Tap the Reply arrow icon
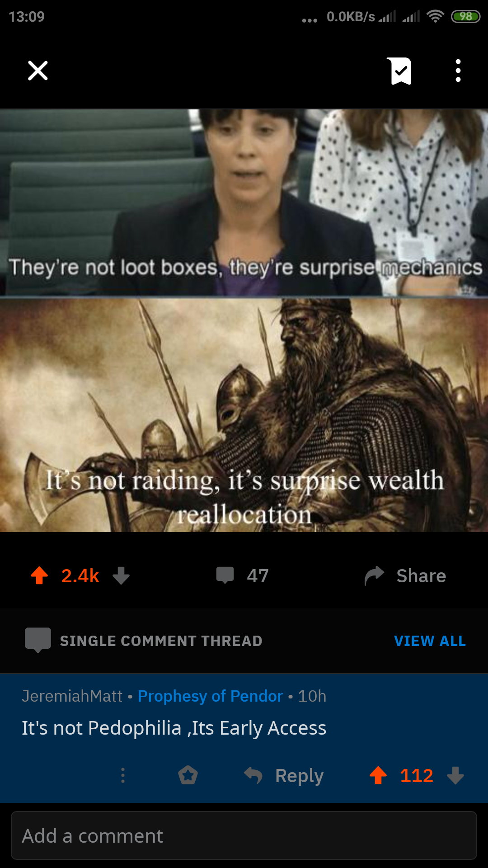Viewport: 488px width, 868px height. tap(253, 775)
